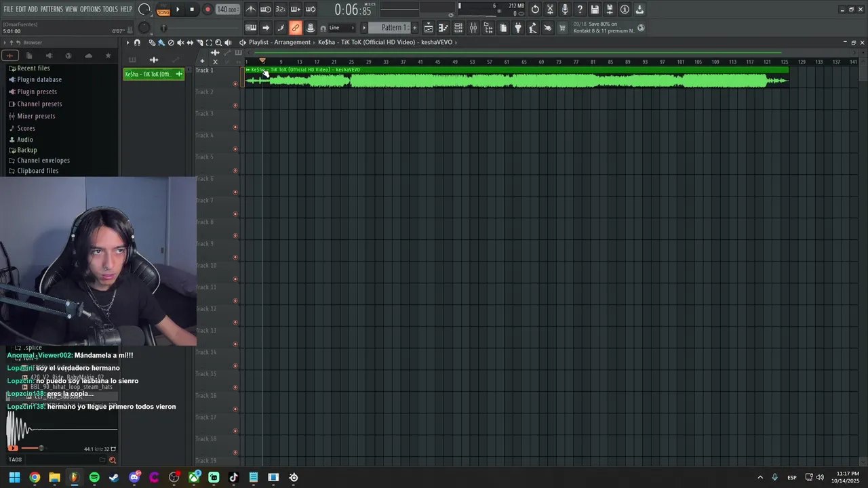The height and width of the screenshot is (488, 868).
Task: Click the one-click audio recording microphone icon
Action: pos(565,9)
